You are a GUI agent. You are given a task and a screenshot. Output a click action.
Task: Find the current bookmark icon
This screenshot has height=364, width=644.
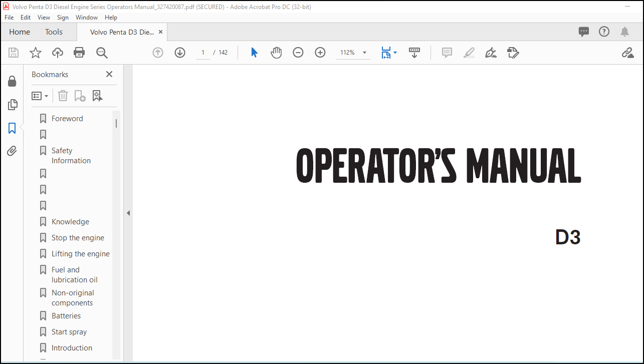[97, 96]
